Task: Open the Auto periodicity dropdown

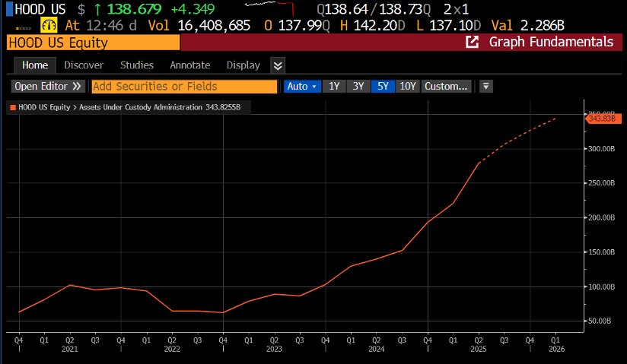Action: [x=302, y=87]
